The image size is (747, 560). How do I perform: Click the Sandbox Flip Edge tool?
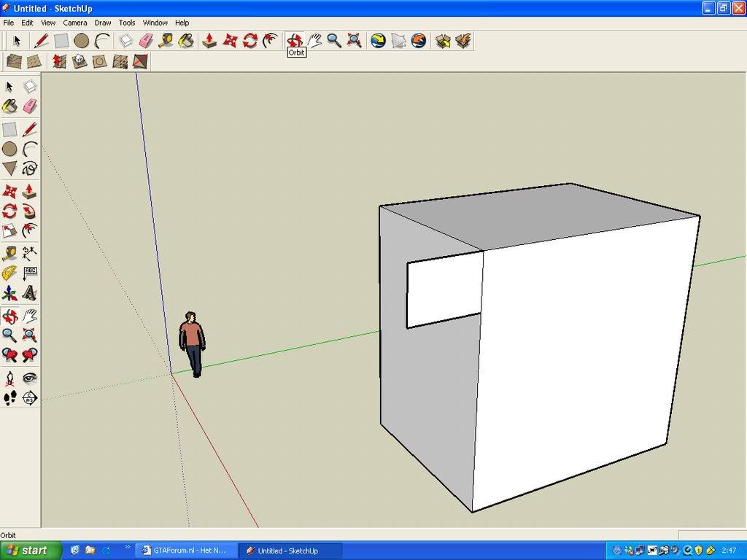point(140,61)
